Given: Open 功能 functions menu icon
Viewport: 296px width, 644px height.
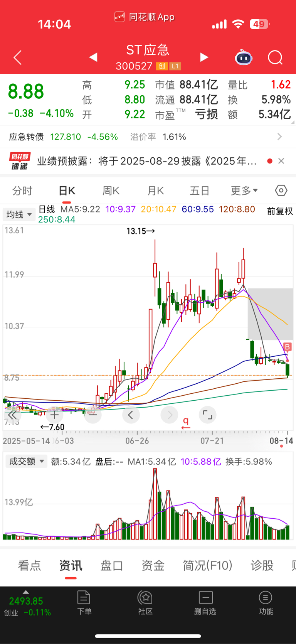Looking at the screenshot, I should coord(266,603).
